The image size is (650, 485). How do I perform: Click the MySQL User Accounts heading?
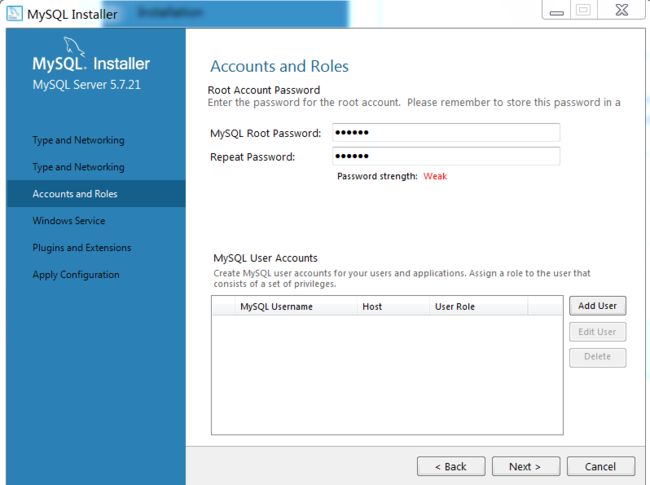coord(265,258)
